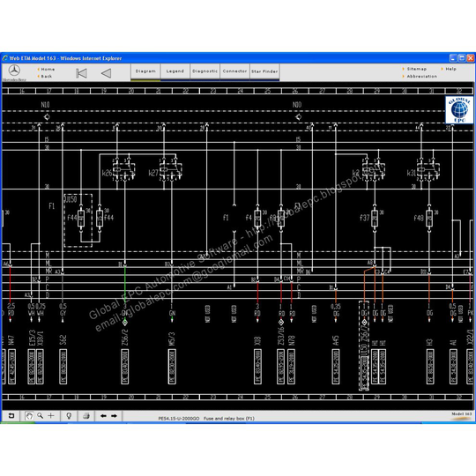This screenshot has width=476, height=476.
Task: Open the Diagram tab
Action: click(x=145, y=71)
